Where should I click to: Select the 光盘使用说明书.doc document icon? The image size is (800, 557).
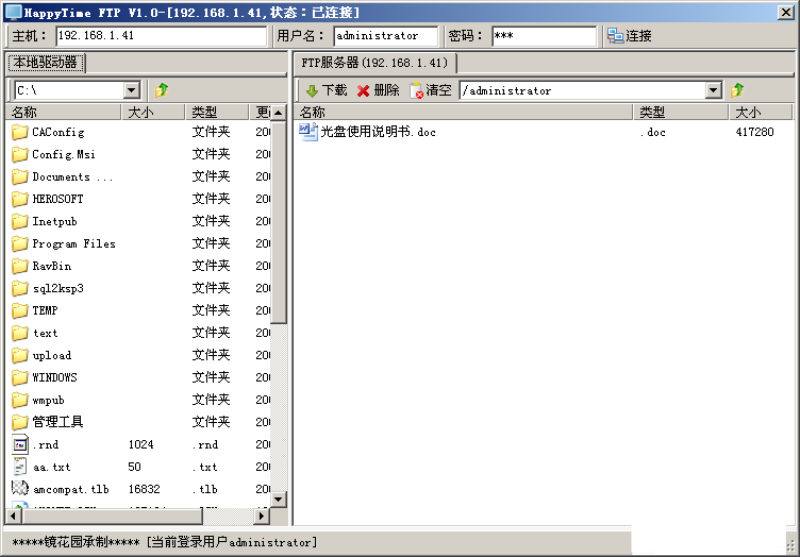308,132
